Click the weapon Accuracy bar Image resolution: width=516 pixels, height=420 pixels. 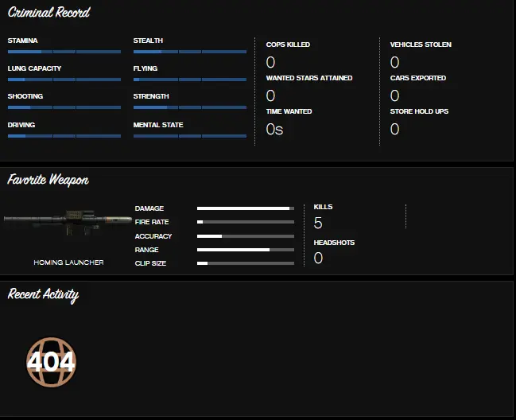click(x=246, y=236)
